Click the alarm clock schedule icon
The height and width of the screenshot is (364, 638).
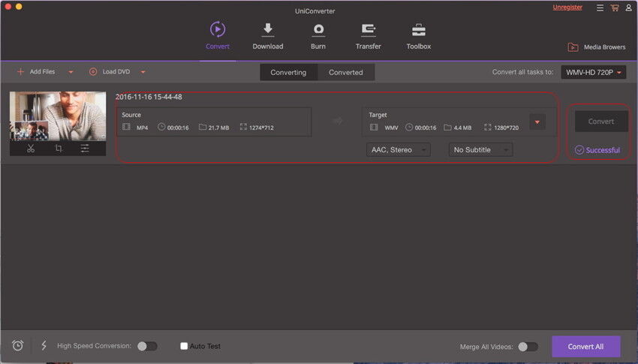pos(17,346)
